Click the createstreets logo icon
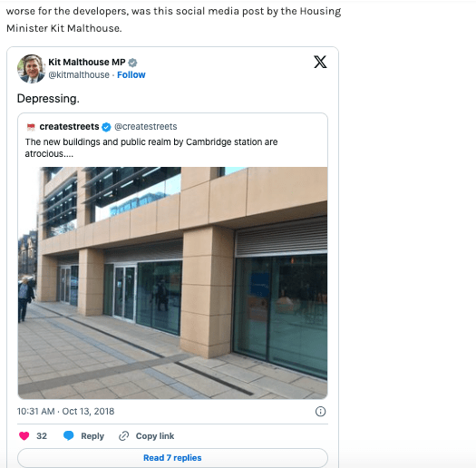Screen dimensions: 476x468 (31, 127)
